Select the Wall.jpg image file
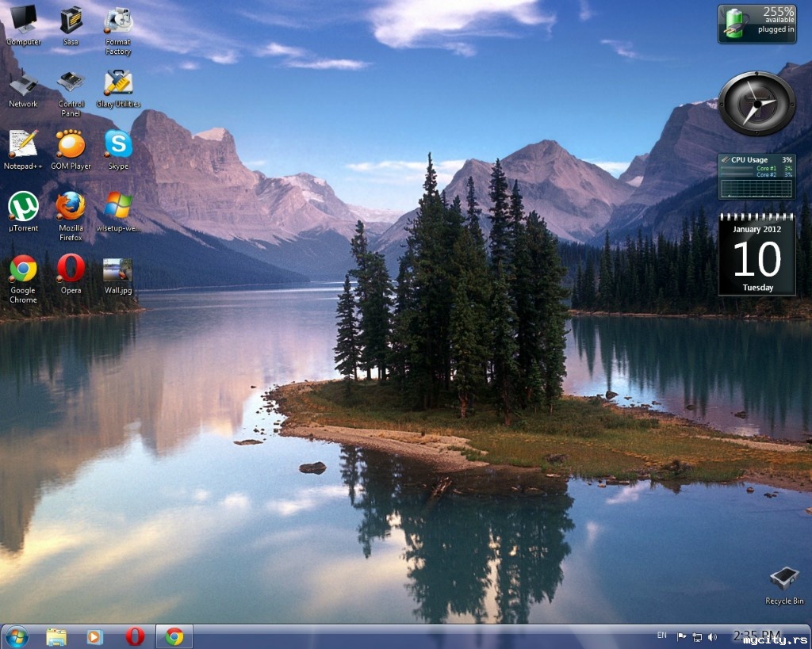 tap(118, 275)
